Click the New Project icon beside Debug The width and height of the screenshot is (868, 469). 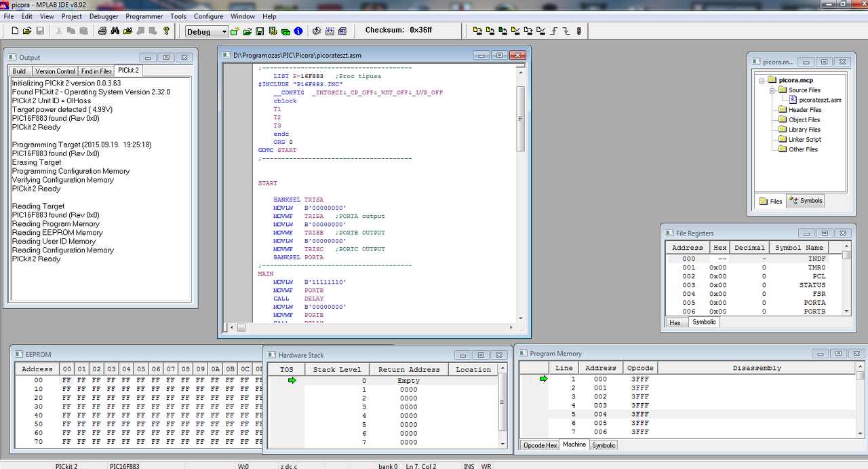[235, 31]
